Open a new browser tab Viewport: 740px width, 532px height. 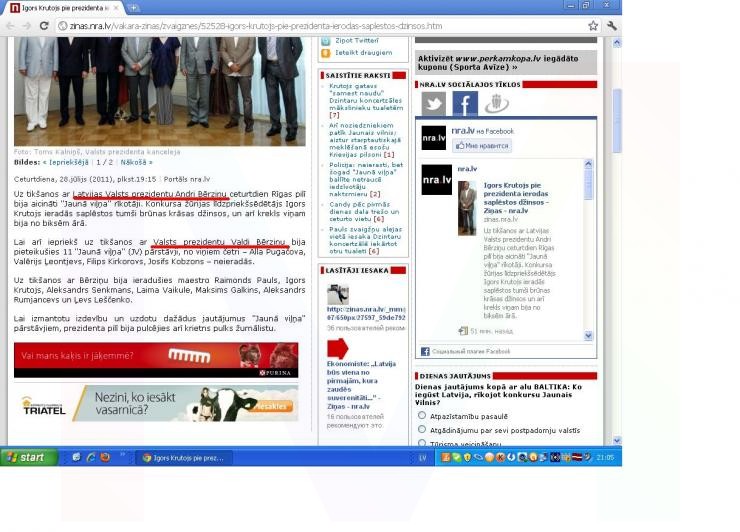(x=132, y=7)
